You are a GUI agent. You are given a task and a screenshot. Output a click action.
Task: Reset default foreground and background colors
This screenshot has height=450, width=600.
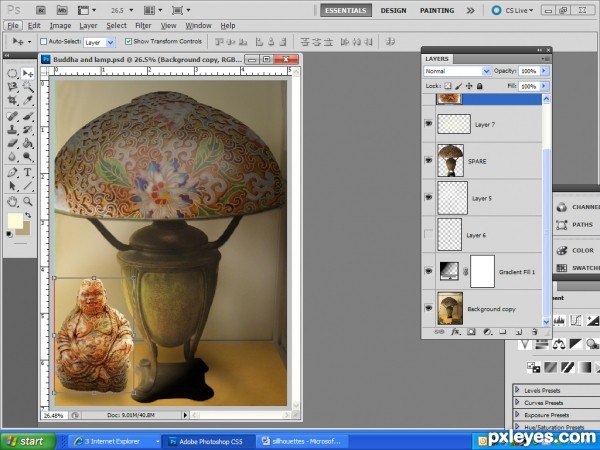9,234
